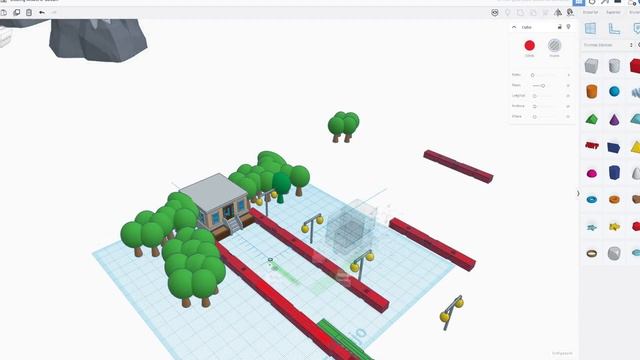Select the floating tree pair above workplane
Screen dimensions: 640x360
[x=344, y=127]
